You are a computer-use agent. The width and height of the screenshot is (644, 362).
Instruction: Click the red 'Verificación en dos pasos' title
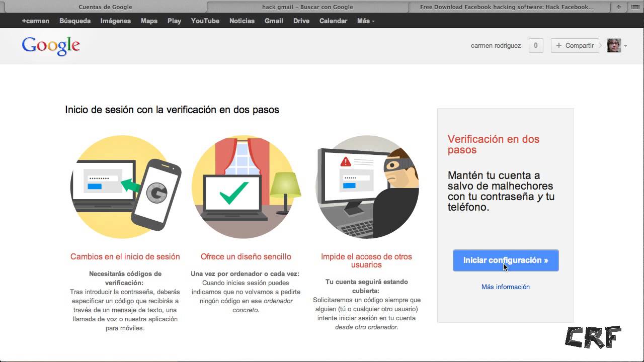[494, 144]
